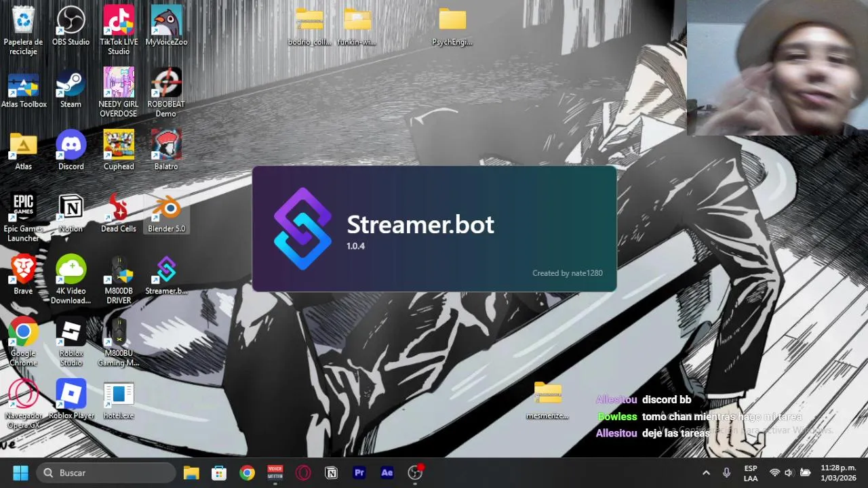Select the Discord desktop shortcut

coord(71,150)
